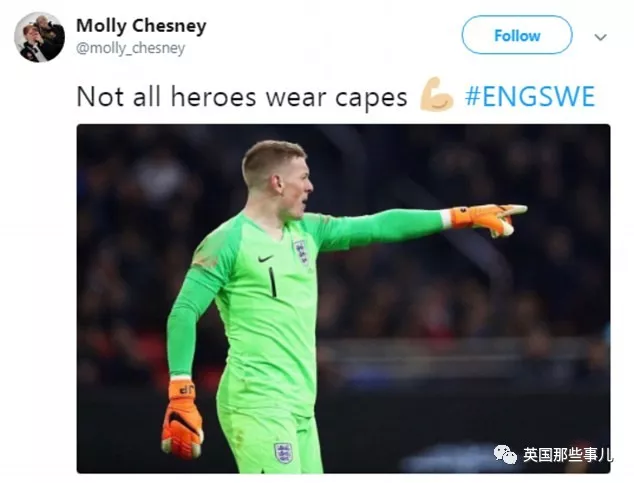Click the orange glove pointing right

[488, 219]
